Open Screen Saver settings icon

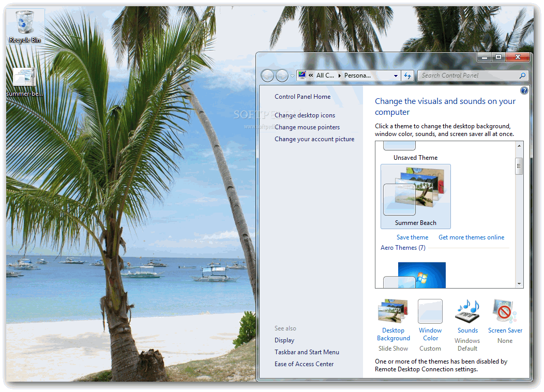(x=505, y=311)
